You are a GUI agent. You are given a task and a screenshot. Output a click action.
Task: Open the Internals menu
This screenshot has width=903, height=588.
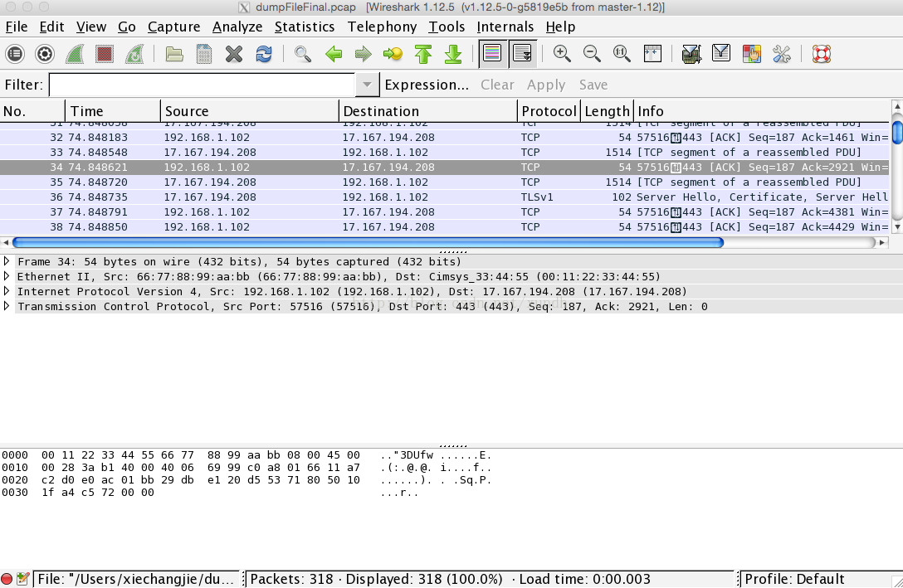coord(505,27)
